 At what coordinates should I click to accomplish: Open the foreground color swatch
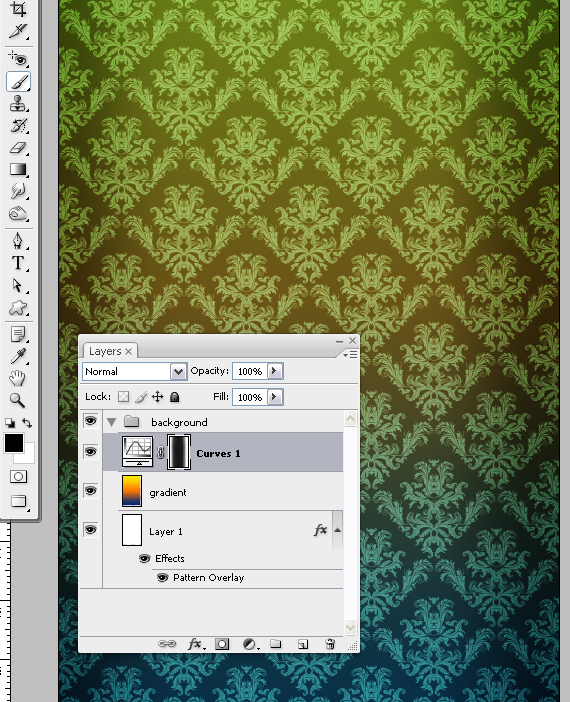pyautogui.click(x=14, y=443)
